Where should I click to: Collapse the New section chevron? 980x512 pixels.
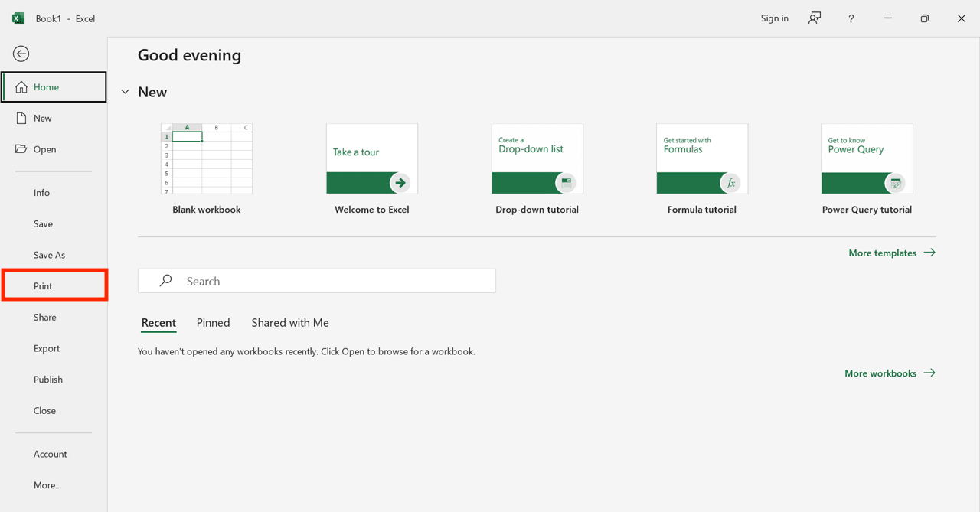point(126,92)
